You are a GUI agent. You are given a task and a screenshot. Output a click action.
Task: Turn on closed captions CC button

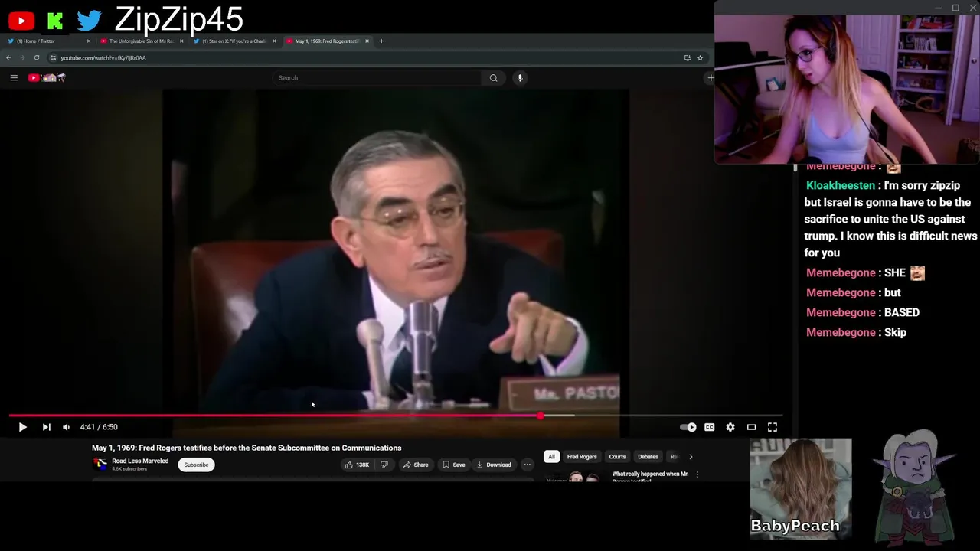coord(710,427)
